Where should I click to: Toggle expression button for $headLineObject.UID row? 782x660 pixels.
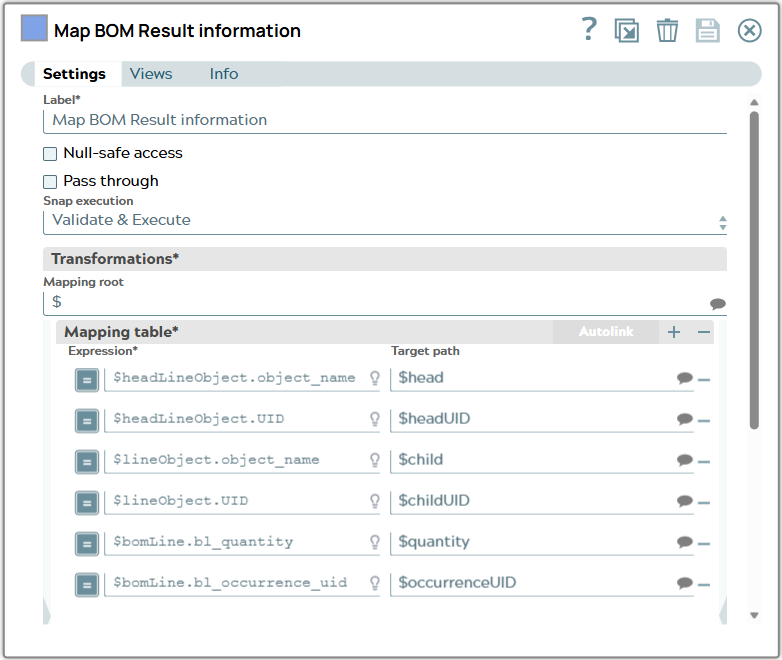[x=87, y=421]
